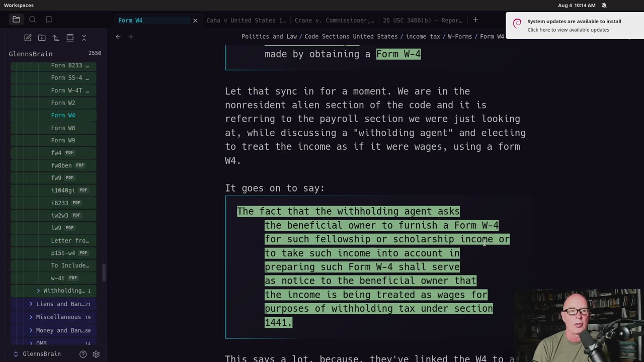
Task: Open i8233 PDF file
Action: [x=53, y=203]
